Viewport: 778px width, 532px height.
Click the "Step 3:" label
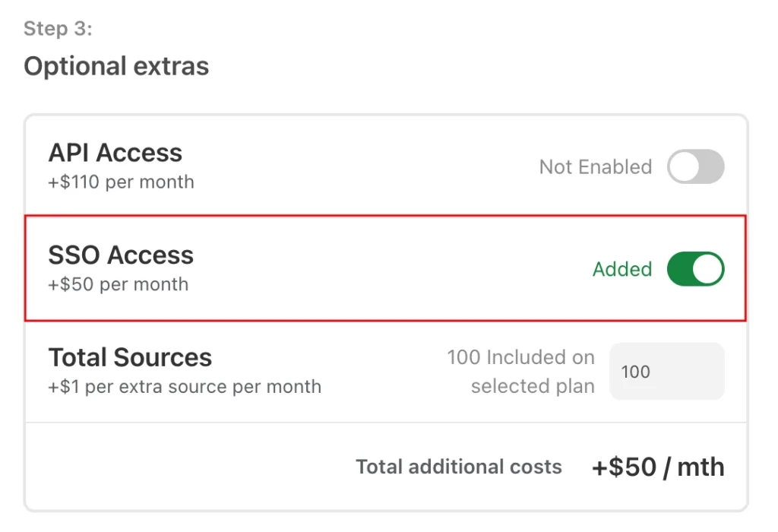[x=58, y=29]
